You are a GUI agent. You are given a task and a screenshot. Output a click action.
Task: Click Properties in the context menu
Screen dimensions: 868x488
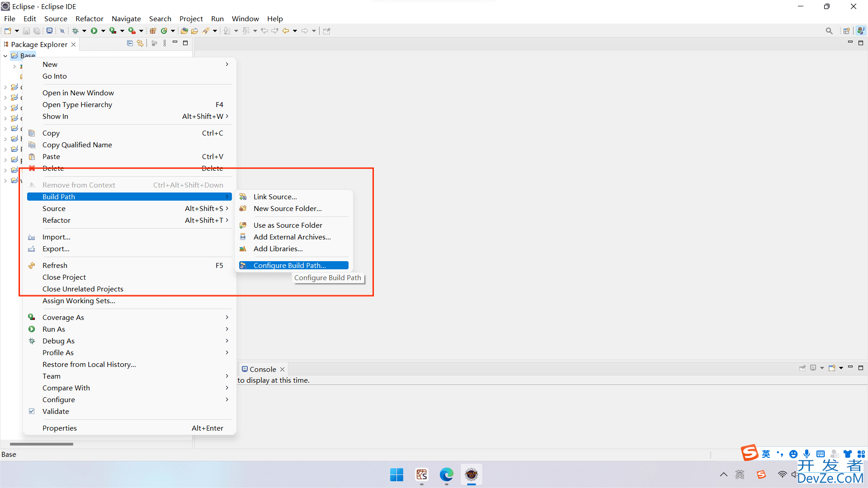click(x=129, y=428)
